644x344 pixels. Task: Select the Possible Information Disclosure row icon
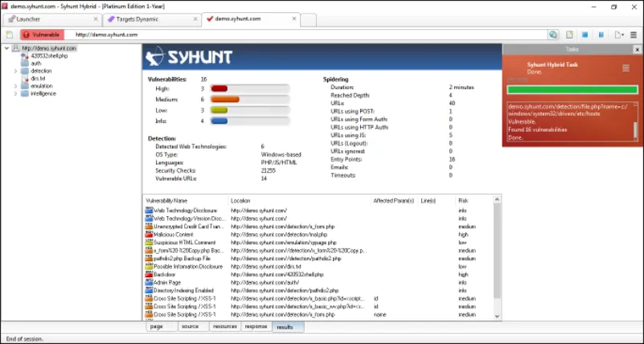pyautogui.click(x=149, y=267)
